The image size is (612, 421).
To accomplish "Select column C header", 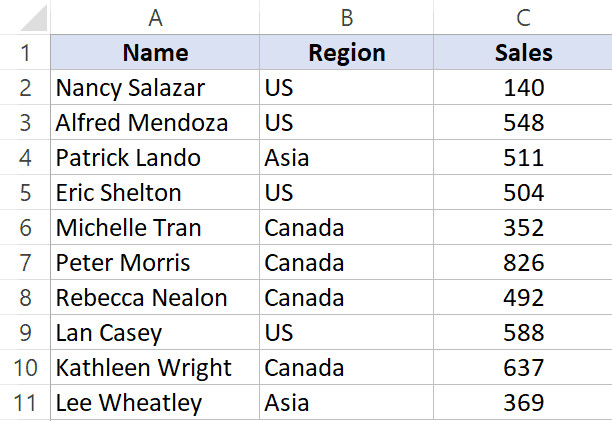I will tap(523, 17).
